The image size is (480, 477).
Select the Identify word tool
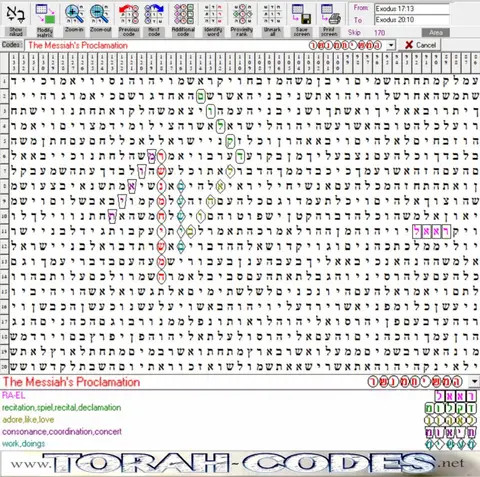(213, 19)
